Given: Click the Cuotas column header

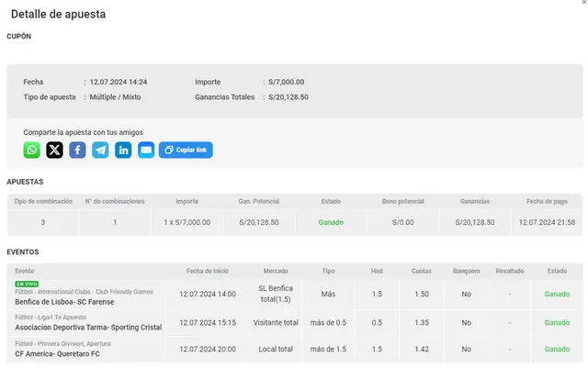Looking at the screenshot, I should point(422,272).
